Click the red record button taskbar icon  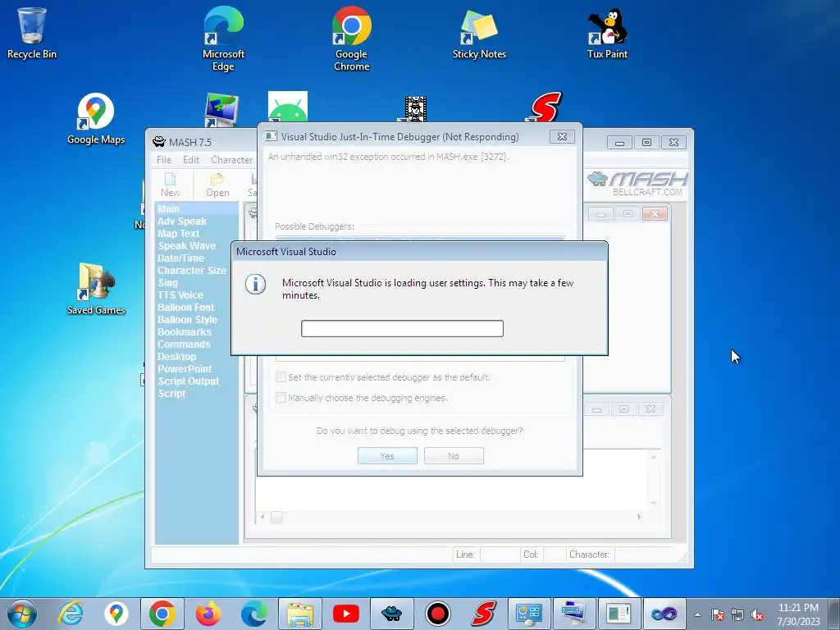(x=438, y=614)
